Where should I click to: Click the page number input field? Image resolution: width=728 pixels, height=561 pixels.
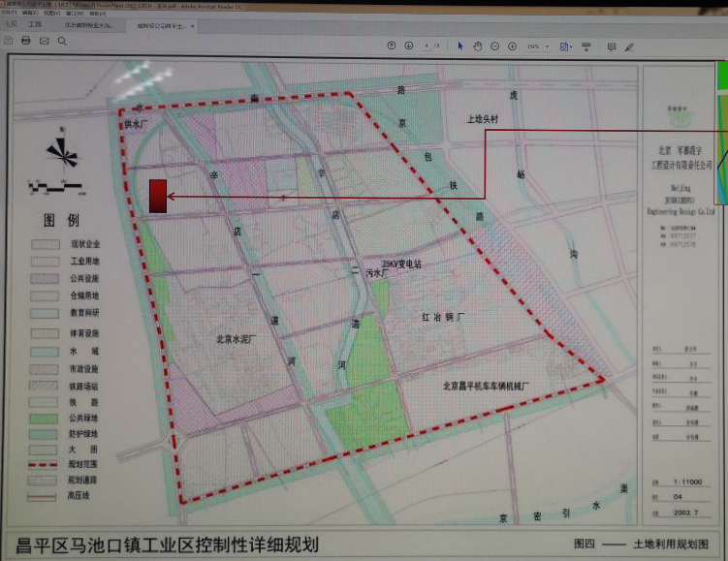coord(425,46)
